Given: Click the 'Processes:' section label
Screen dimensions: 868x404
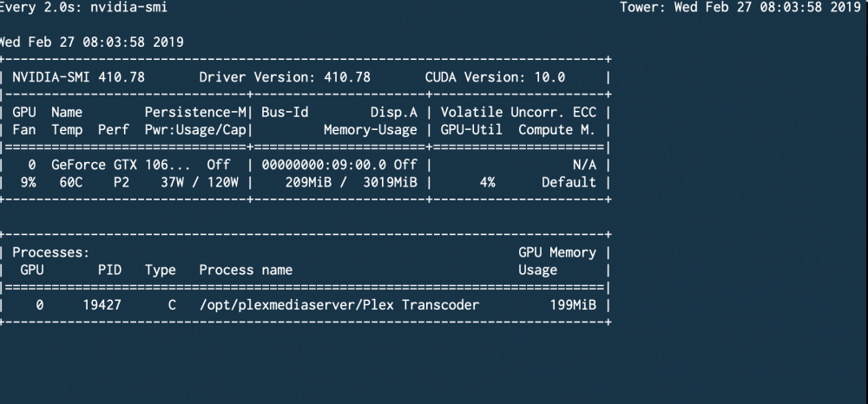Looking at the screenshot, I should point(51,252).
